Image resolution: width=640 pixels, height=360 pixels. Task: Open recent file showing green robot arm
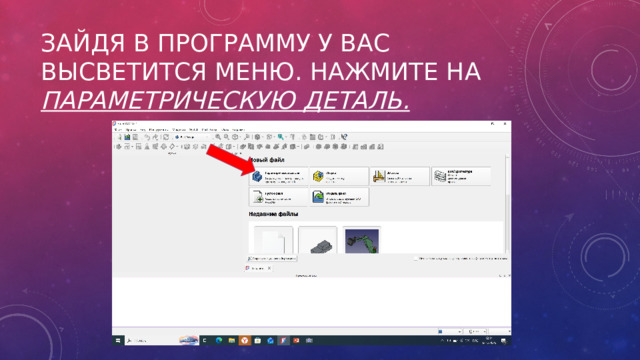click(x=362, y=241)
